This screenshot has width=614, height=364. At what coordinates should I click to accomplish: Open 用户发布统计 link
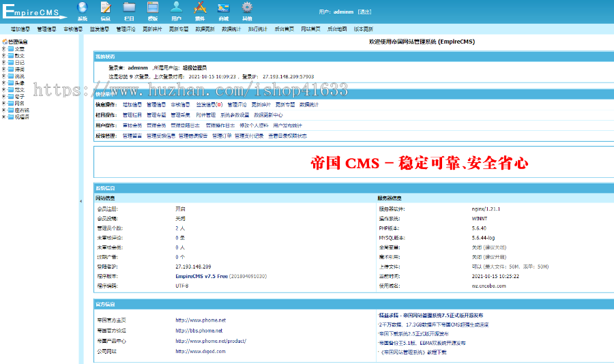(288, 125)
